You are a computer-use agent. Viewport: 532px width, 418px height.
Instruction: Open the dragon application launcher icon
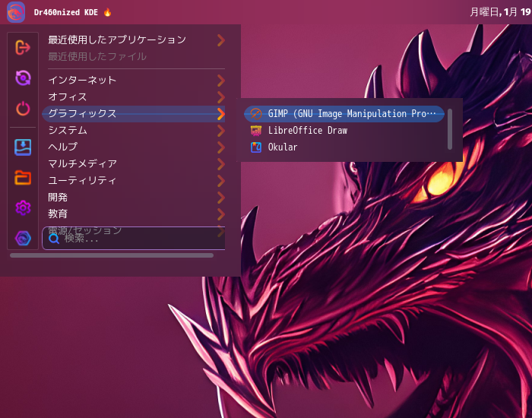(x=16, y=12)
